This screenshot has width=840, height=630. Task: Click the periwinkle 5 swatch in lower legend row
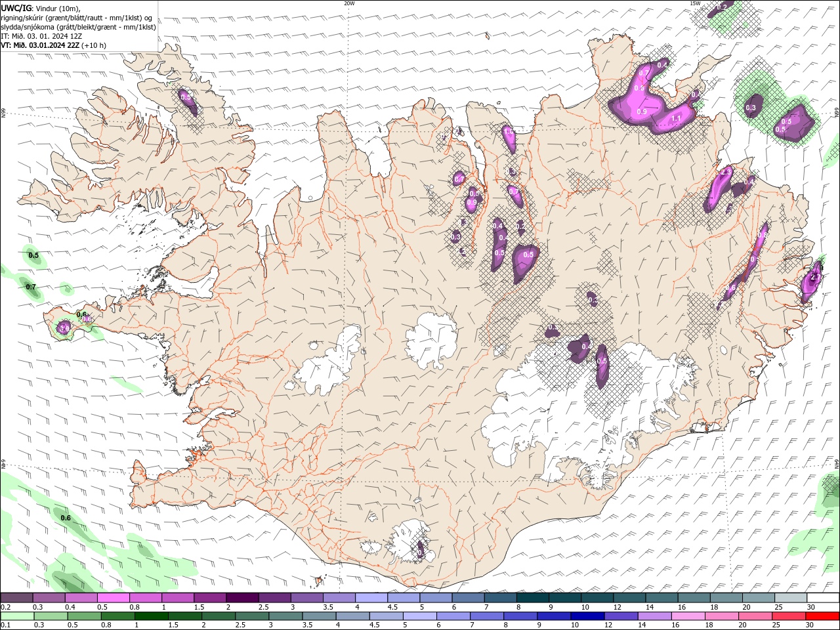click(x=419, y=616)
